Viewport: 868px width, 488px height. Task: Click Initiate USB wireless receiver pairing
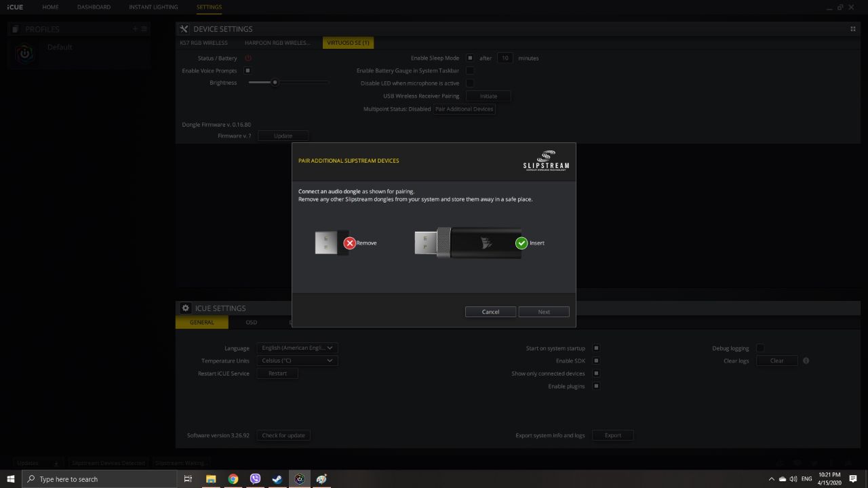[x=488, y=96]
